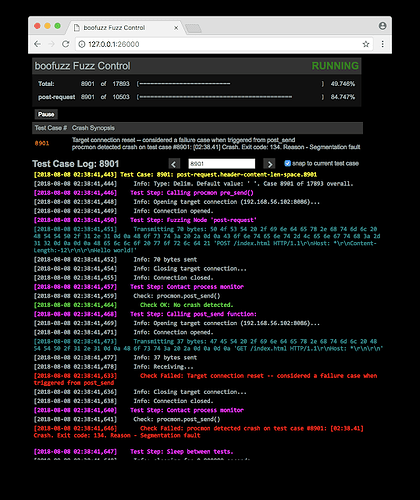Open a new browser tab
420x500 pixels.
(193, 28)
